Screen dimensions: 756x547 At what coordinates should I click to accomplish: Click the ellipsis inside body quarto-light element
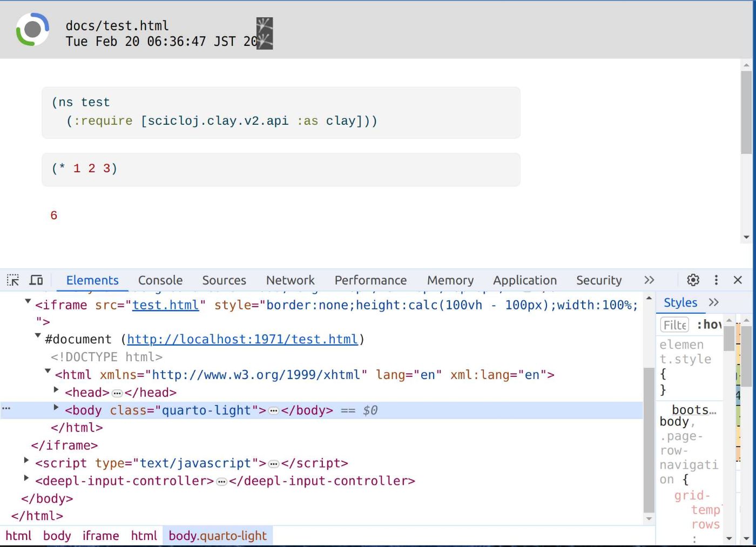click(274, 411)
